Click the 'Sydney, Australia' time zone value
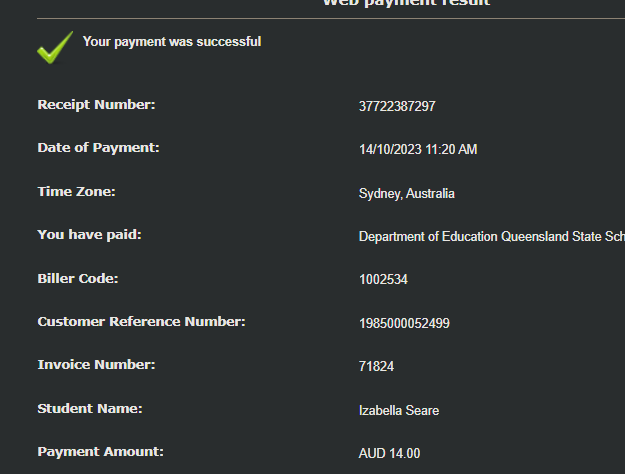625x474 pixels. [406, 193]
